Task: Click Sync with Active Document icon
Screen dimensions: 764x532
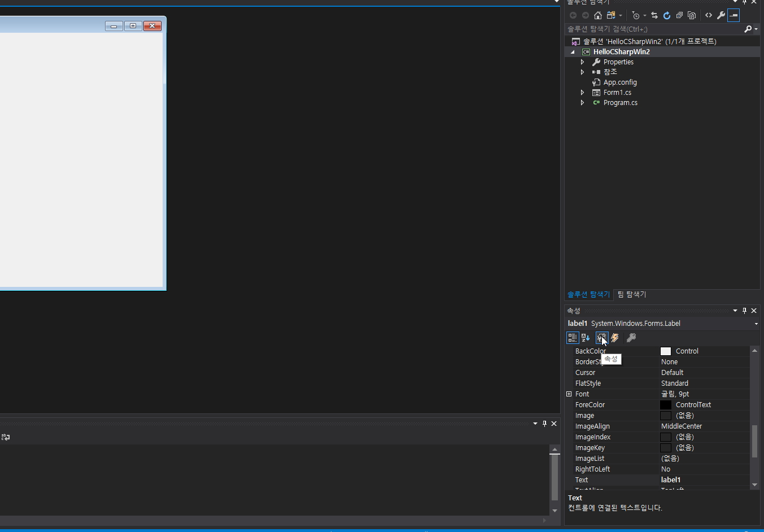Action: click(654, 16)
